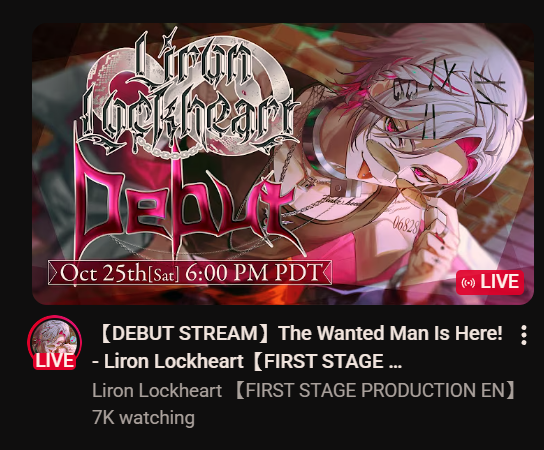544x450 pixels.
Task: Open the debut stream video thumbnail
Action: point(283,164)
